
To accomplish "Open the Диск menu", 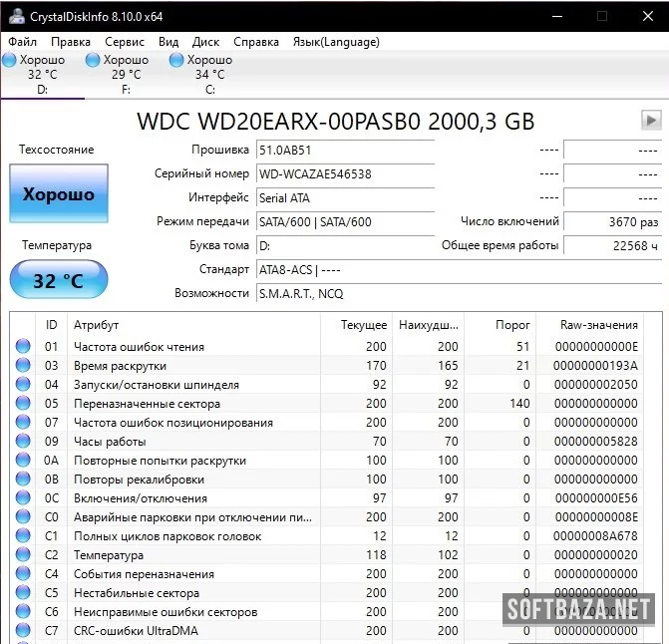I will click(x=205, y=42).
